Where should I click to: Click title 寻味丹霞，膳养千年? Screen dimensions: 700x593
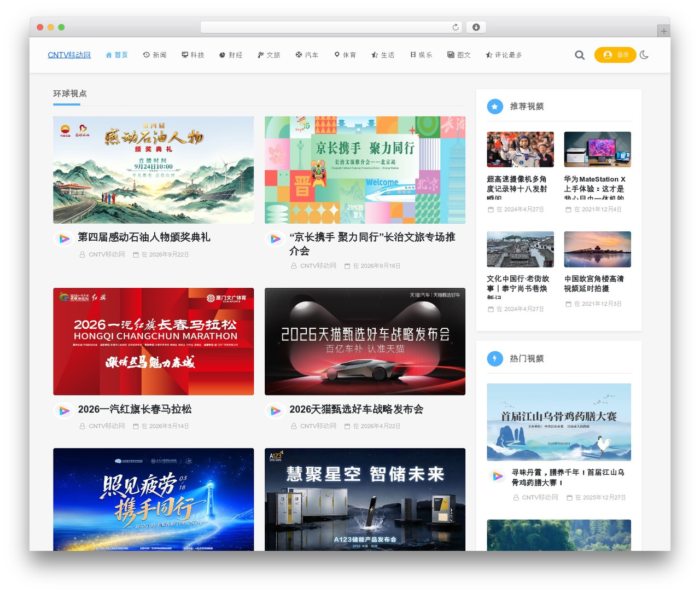(x=568, y=477)
